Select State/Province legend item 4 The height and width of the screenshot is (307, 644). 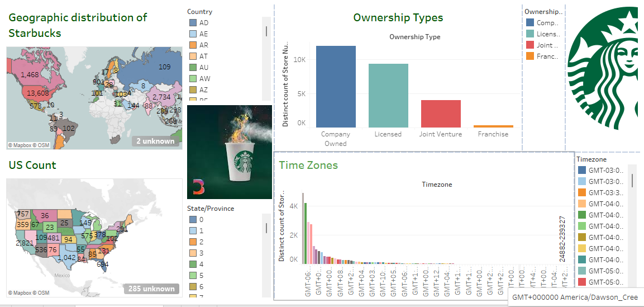(193, 264)
